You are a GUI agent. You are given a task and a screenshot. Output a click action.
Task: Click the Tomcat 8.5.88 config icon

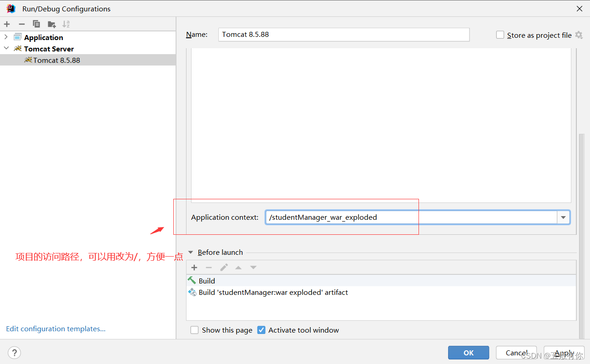coord(28,60)
